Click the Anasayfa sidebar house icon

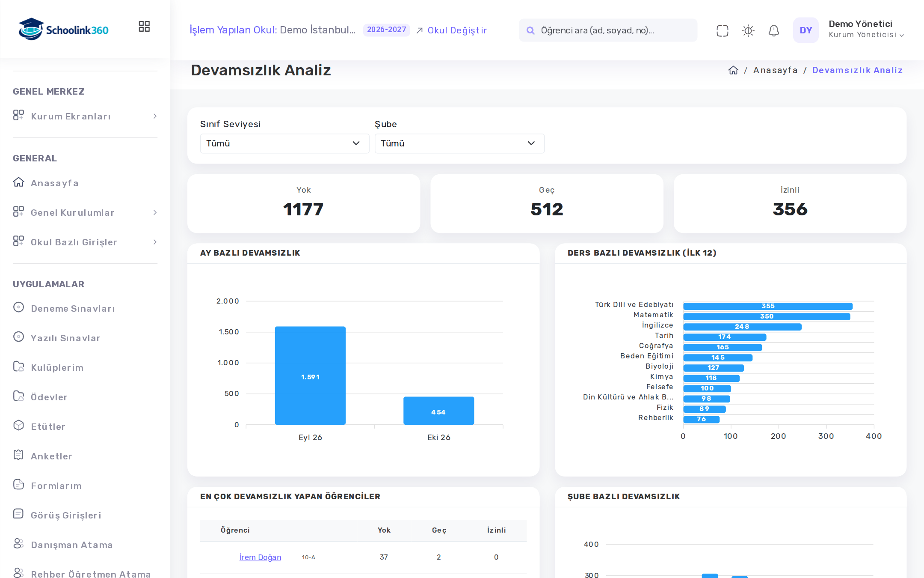coord(18,182)
